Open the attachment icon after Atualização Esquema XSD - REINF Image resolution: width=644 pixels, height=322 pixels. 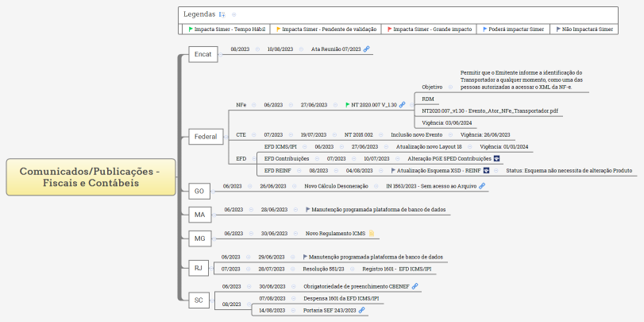[487, 170]
